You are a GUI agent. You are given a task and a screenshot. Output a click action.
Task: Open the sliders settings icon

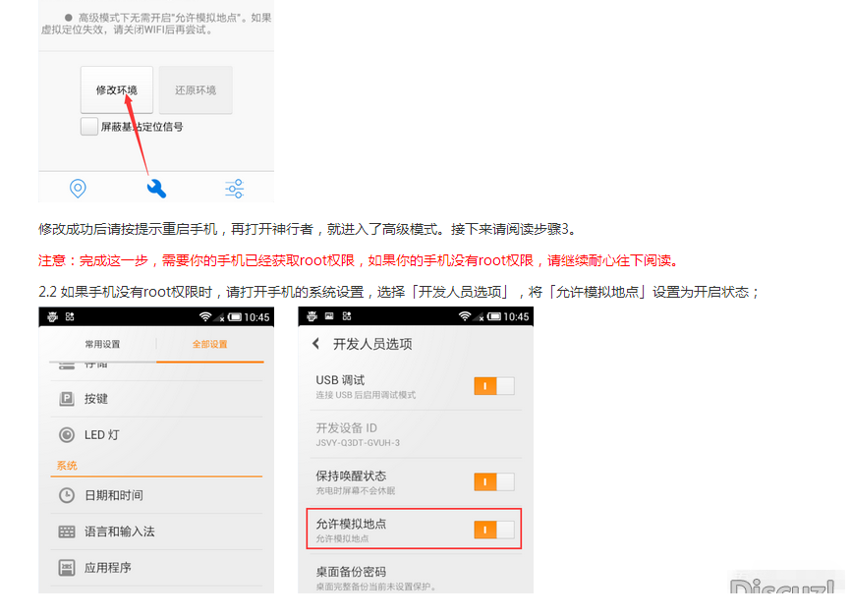click(x=235, y=189)
